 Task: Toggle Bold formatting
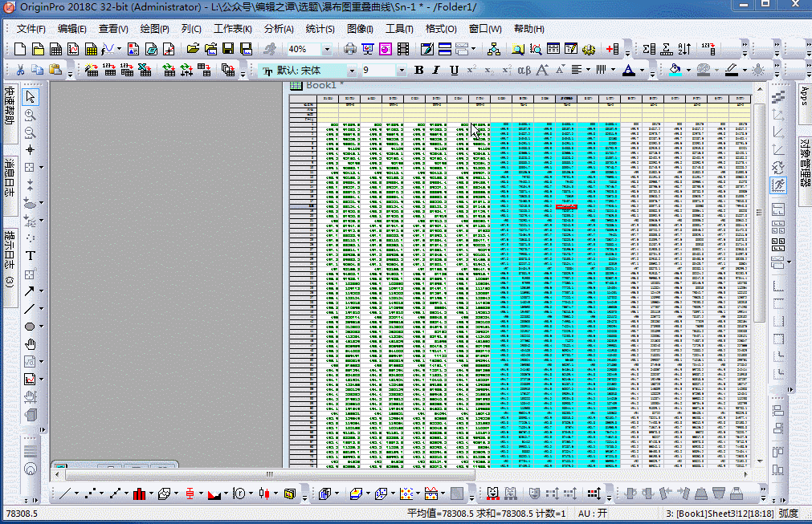pos(418,71)
